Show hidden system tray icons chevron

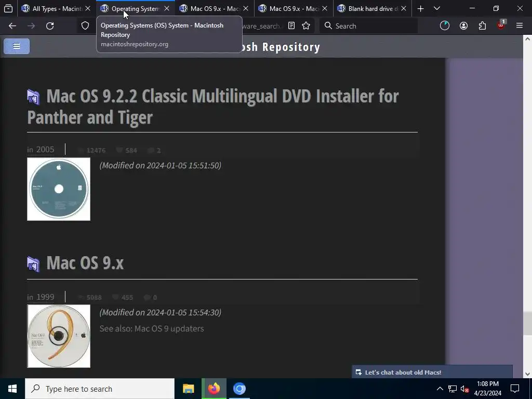click(x=440, y=389)
